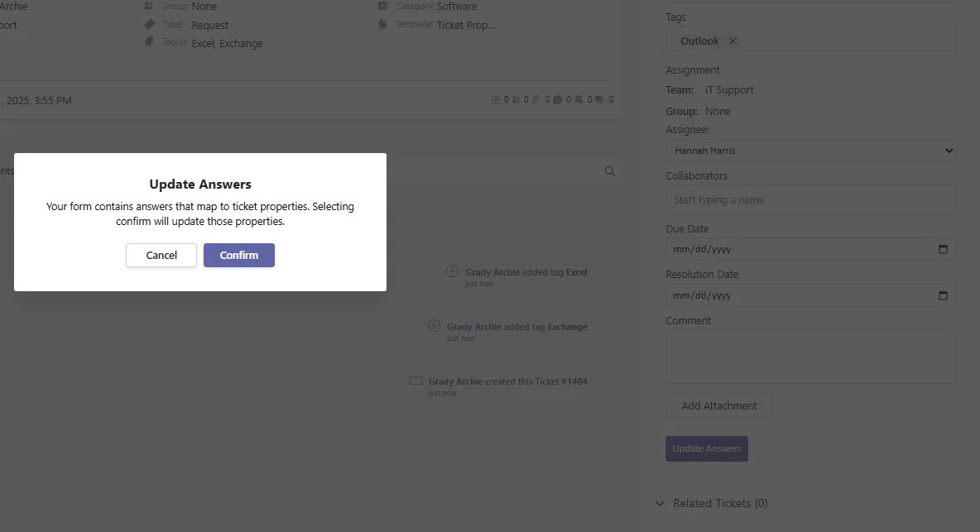Click the Collaborators name field
The width and height of the screenshot is (980, 532).
point(810,200)
